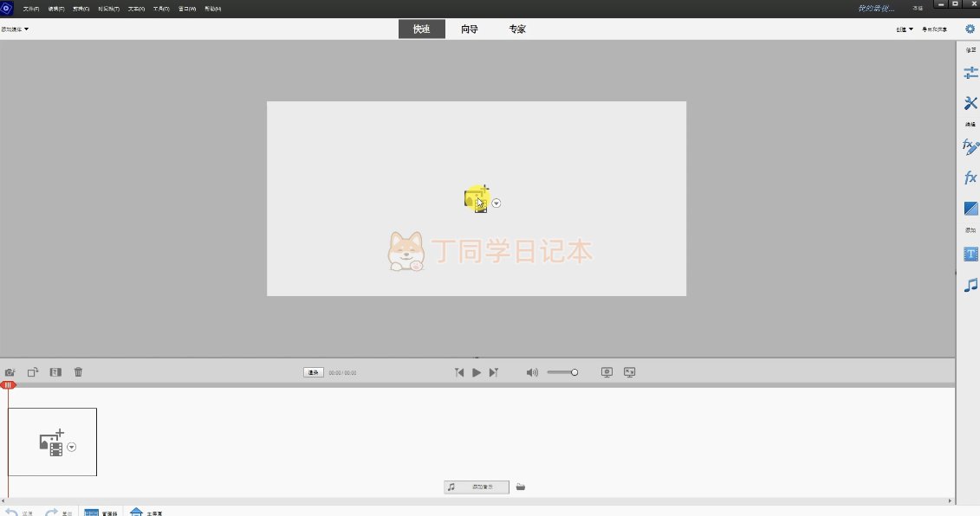The height and width of the screenshot is (516, 980).
Task: Adjust the volume slider handle
Action: click(x=574, y=372)
